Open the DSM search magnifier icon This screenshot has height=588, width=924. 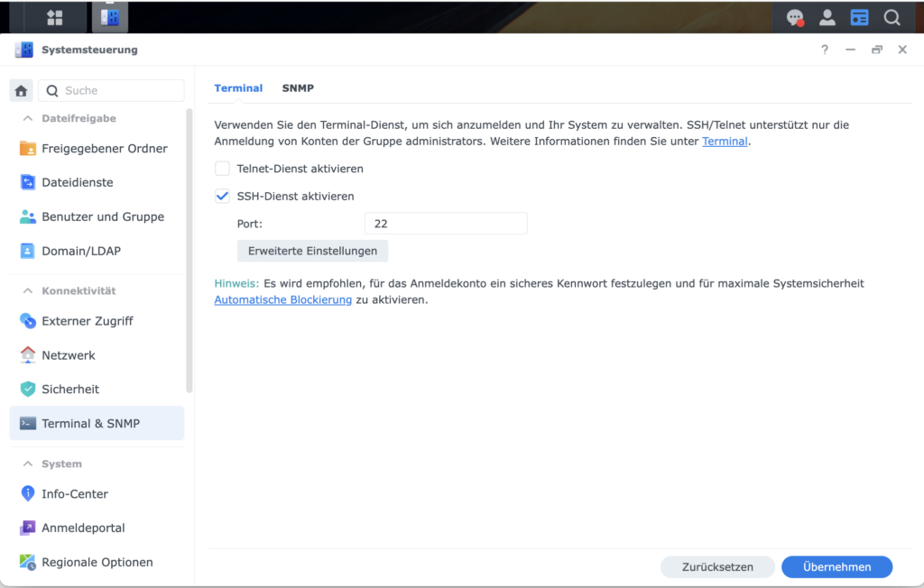892,18
